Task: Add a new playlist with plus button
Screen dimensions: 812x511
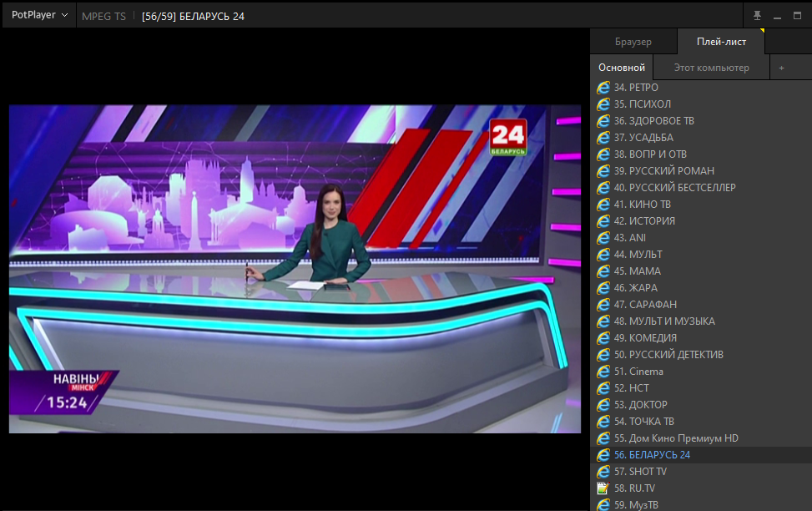Action: point(781,68)
